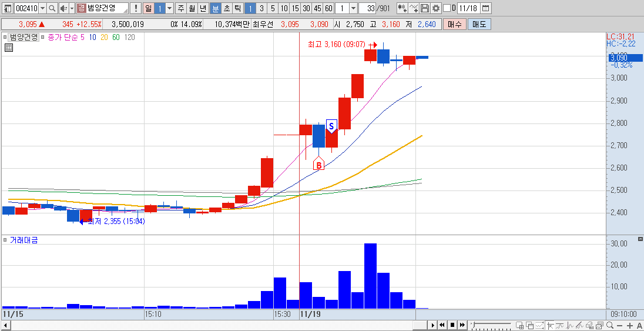The width and height of the screenshot is (644, 331).
Task: Open chart settings gear icon
Action: pos(436,8)
